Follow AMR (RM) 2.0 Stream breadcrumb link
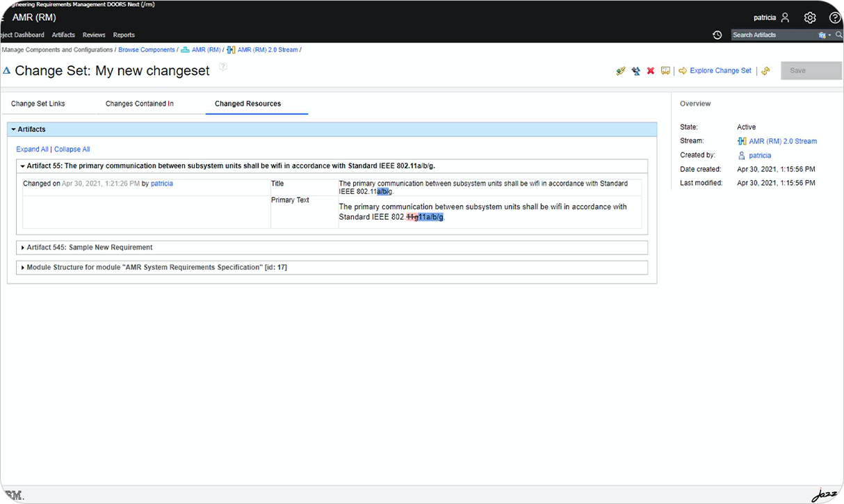 [x=268, y=50]
